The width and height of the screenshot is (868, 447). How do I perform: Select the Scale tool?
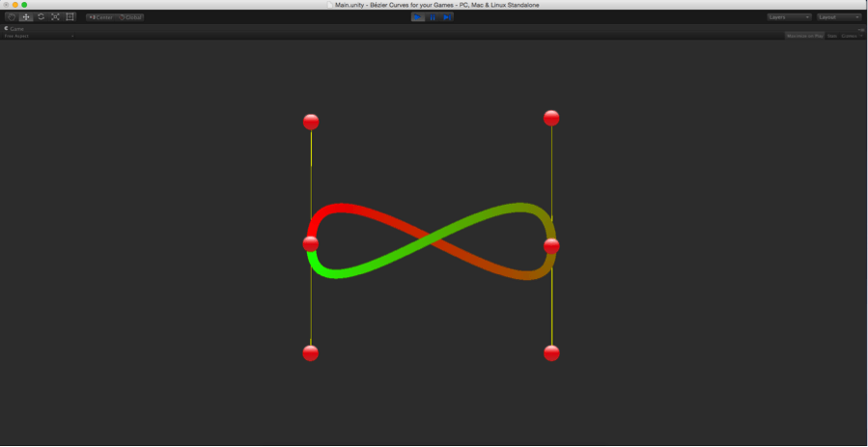(x=55, y=17)
